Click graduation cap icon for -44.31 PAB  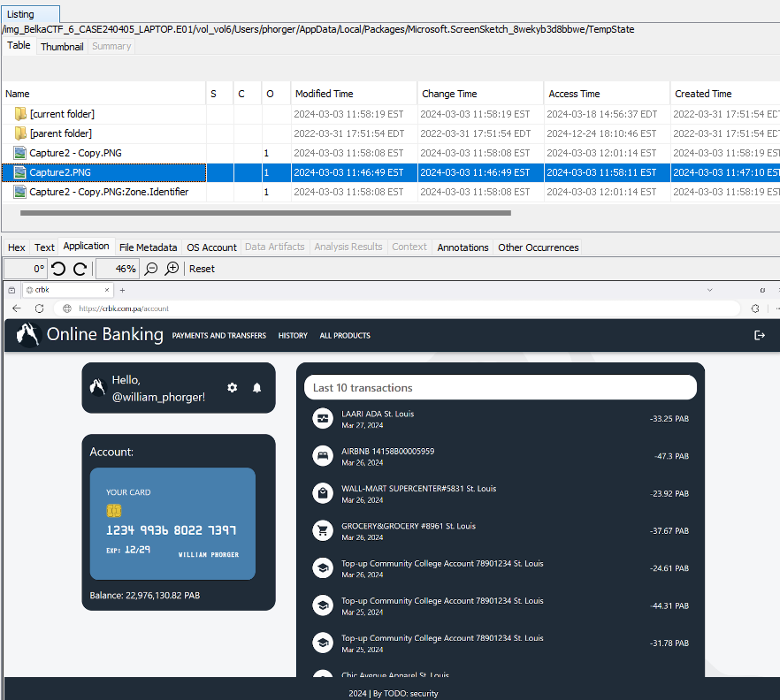point(322,605)
